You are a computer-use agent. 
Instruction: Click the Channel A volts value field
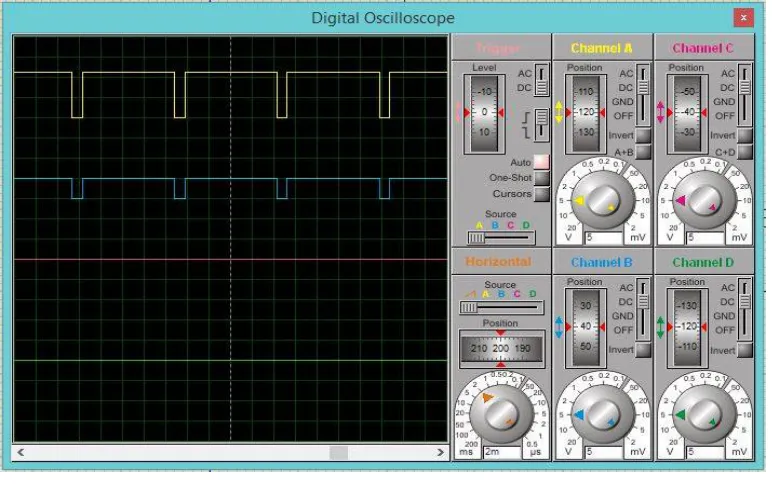coord(604,238)
